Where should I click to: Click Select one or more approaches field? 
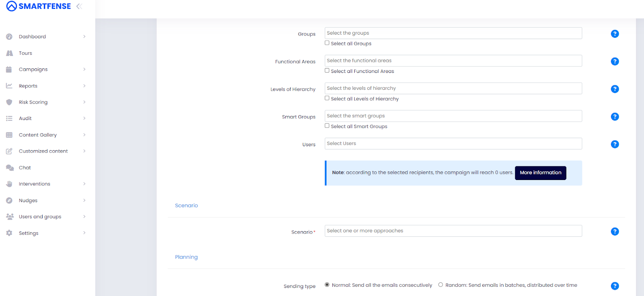[453, 231]
